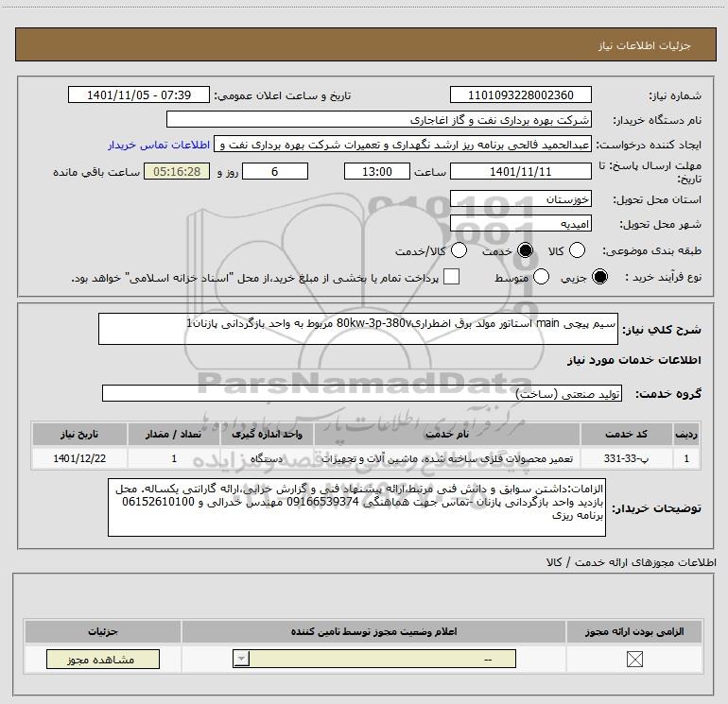Click the الزامی بودن ارائه مجوز column header
The width and height of the screenshot is (728, 704).
633,631
